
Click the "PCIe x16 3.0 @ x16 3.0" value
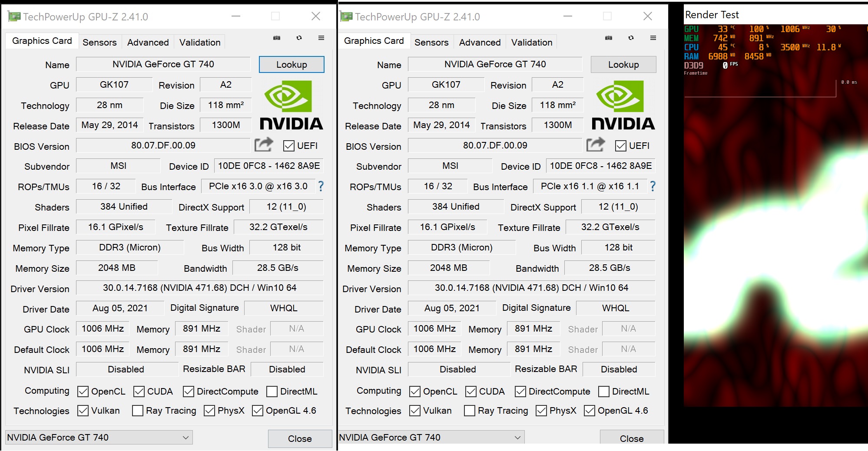[258, 186]
